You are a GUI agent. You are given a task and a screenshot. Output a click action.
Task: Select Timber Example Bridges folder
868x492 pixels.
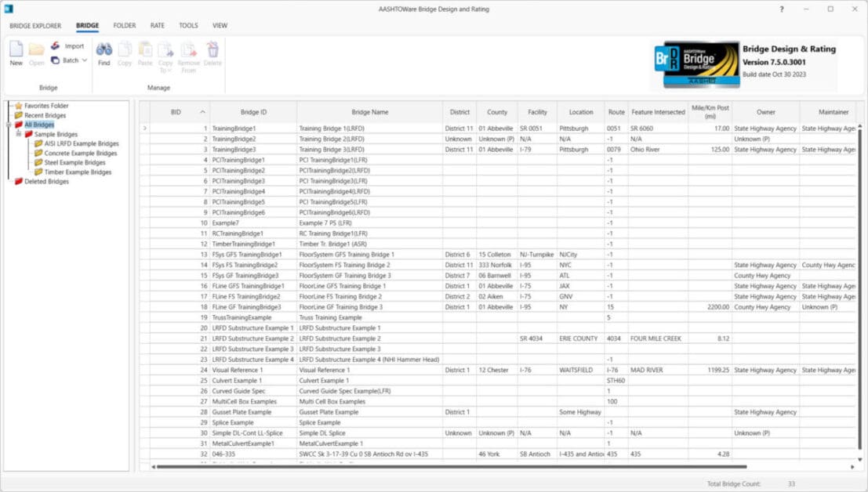click(78, 172)
